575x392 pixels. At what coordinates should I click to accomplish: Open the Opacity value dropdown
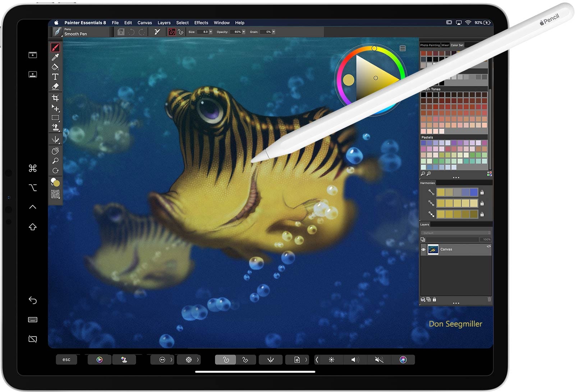(244, 32)
